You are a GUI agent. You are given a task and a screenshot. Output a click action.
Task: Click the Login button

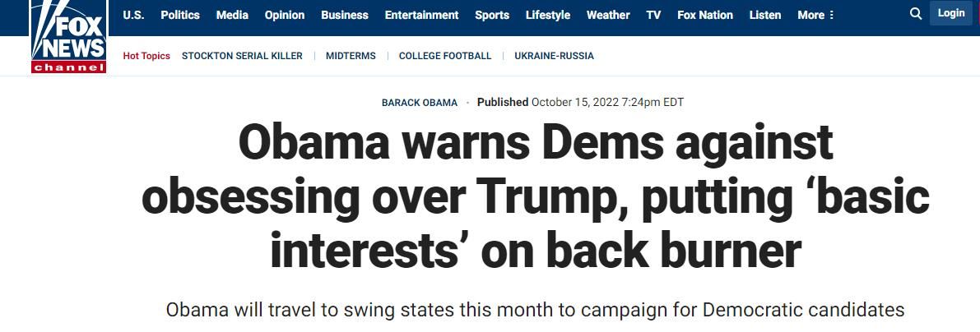951,13
